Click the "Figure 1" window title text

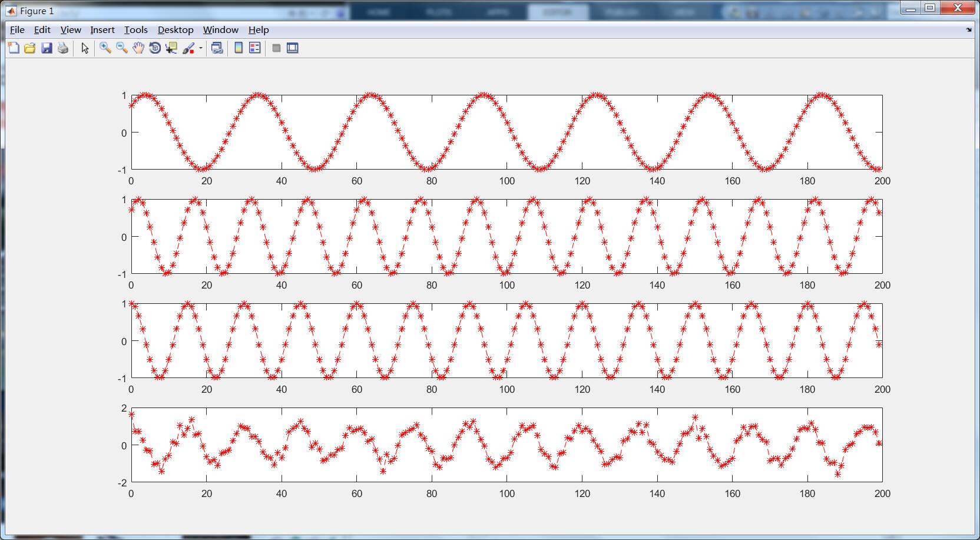click(37, 11)
